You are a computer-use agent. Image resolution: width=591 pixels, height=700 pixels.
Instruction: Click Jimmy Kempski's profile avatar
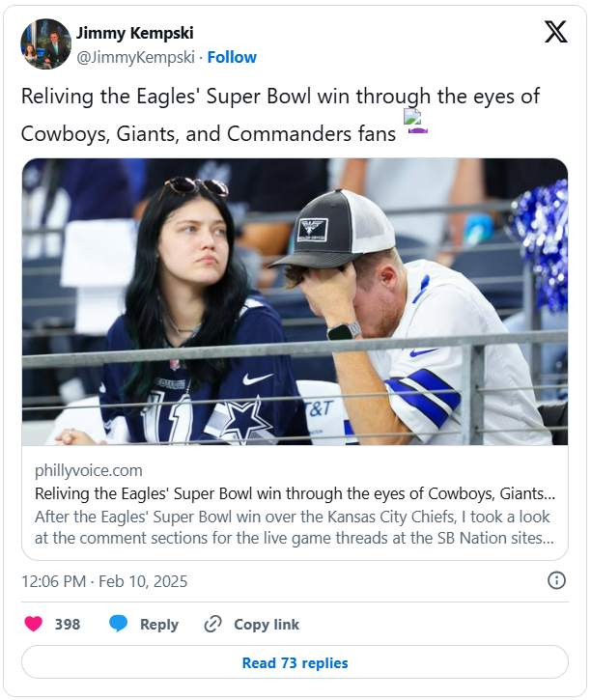[x=45, y=44]
